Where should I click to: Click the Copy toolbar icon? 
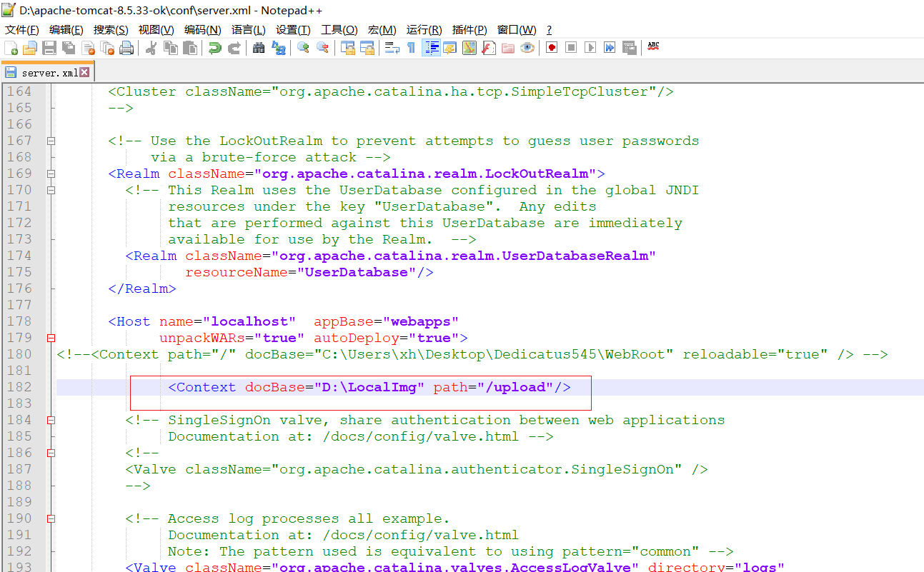171,48
